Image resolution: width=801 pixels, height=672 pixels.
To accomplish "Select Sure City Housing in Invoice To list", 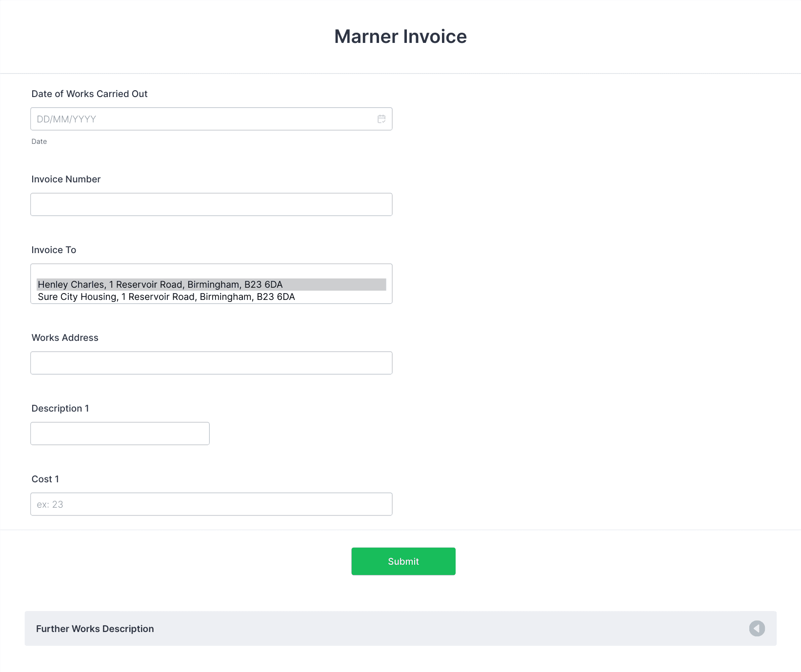I will (166, 297).
